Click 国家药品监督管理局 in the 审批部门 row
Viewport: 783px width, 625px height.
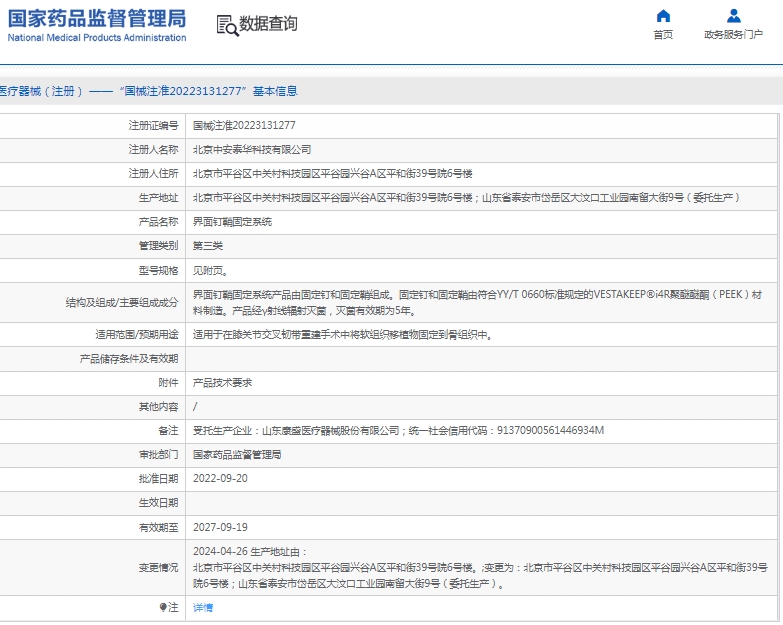pyautogui.click(x=237, y=454)
